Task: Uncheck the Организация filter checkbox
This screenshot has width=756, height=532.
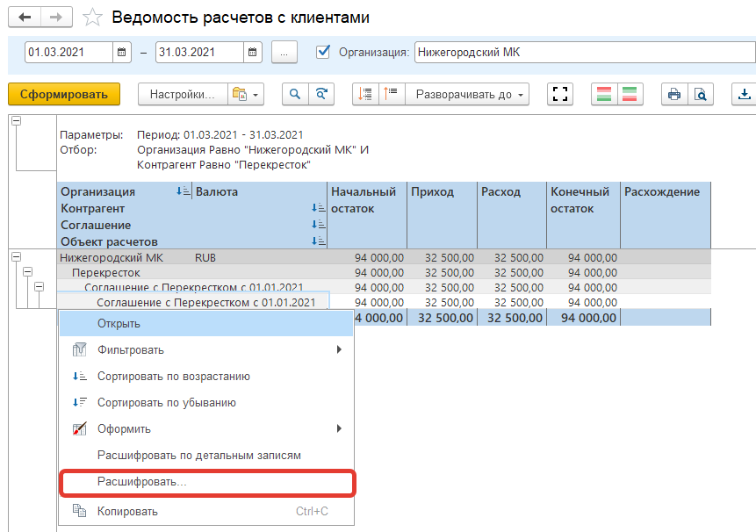Action: (x=322, y=52)
